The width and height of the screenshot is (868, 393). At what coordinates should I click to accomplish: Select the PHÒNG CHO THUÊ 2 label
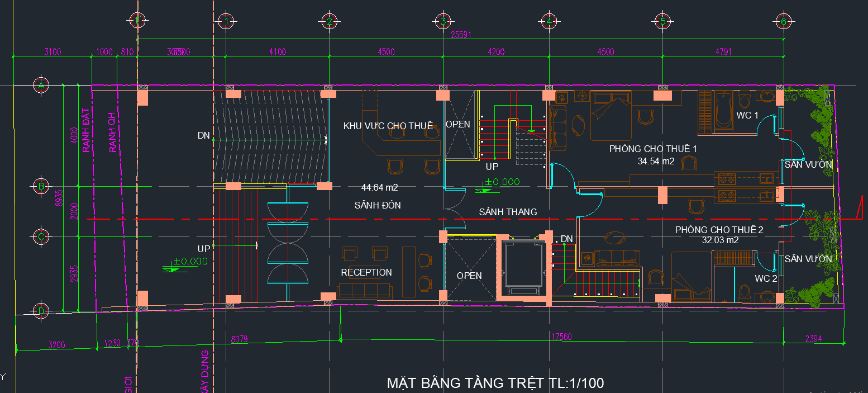pyautogui.click(x=719, y=230)
